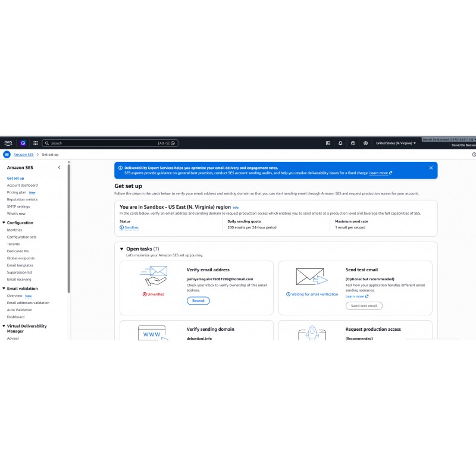This screenshot has width=476, height=476.
Task: Open Identities in sidebar
Action: [x=14, y=230]
